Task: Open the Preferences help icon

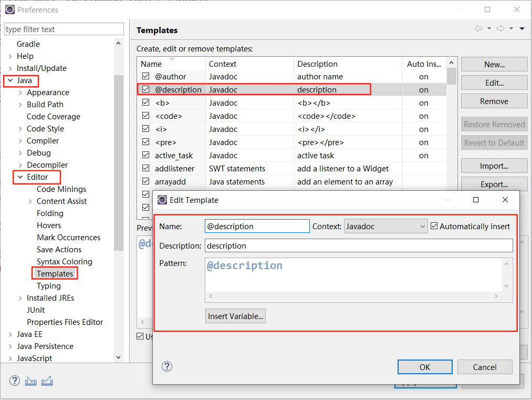Action: [14, 381]
